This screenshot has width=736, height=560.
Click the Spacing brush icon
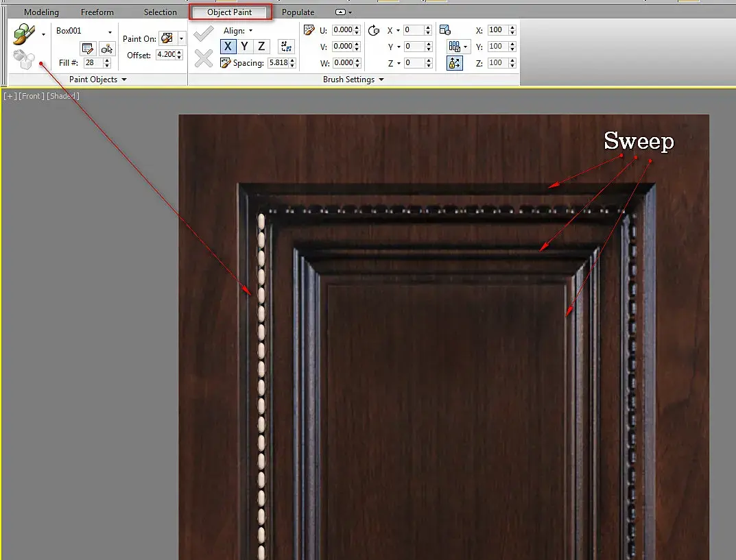pos(226,63)
